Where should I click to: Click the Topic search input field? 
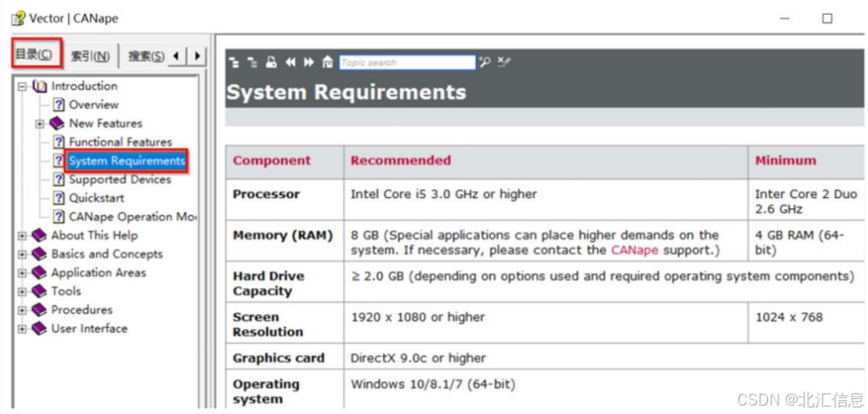point(407,63)
